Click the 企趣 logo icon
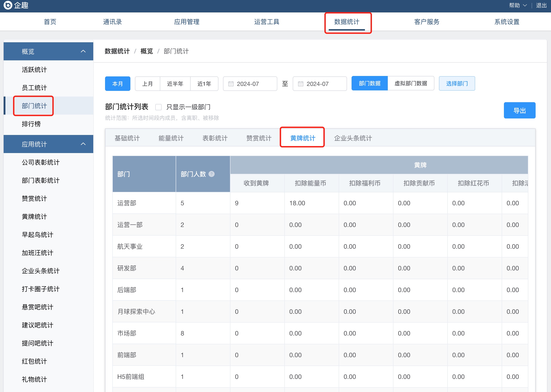This screenshot has height=392, width=551. (x=8, y=5)
